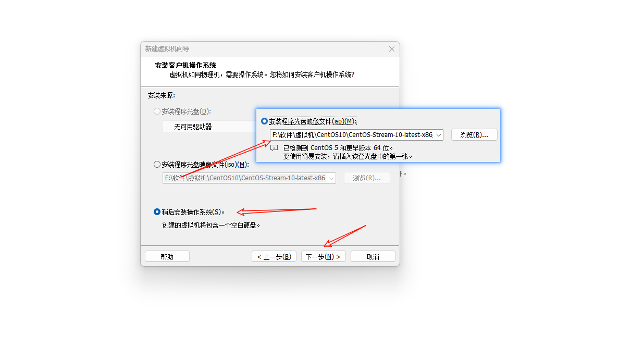Click the 取消 button
Screen dimensions: 644x350
[x=373, y=257]
